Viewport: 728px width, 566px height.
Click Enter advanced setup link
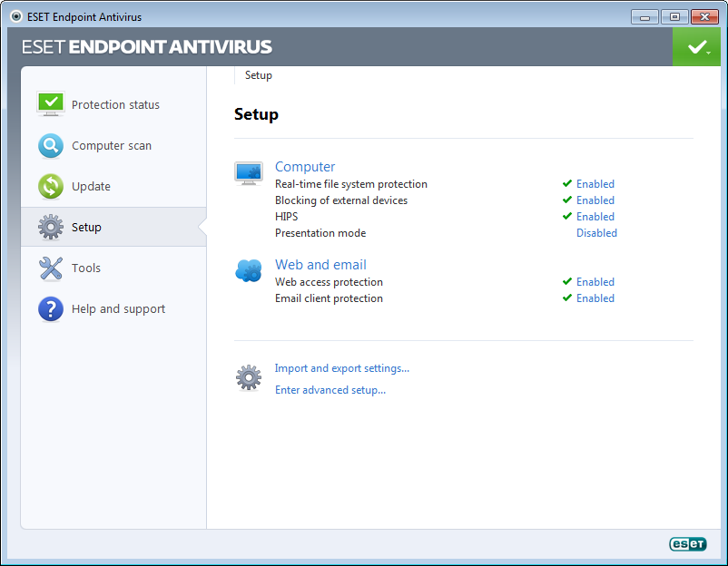(x=330, y=390)
